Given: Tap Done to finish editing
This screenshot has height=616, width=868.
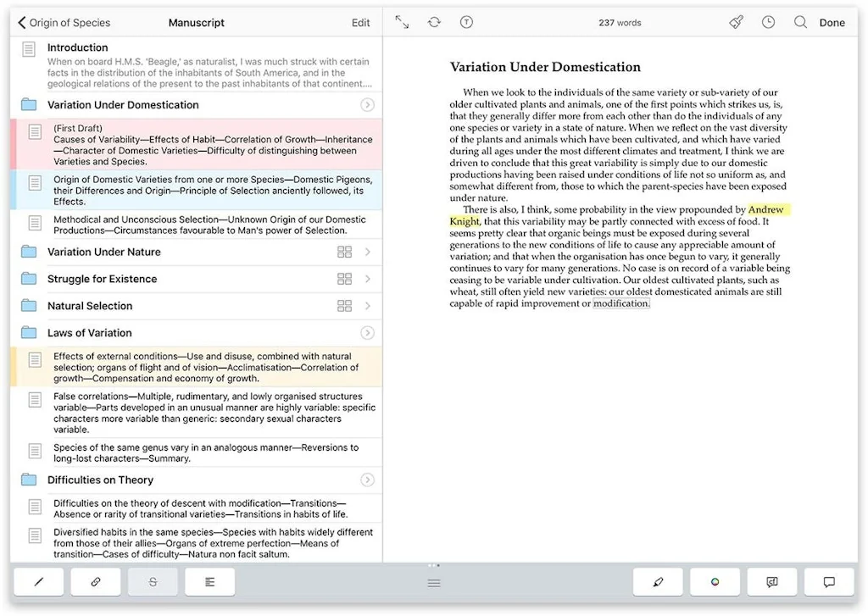Looking at the screenshot, I should [832, 22].
